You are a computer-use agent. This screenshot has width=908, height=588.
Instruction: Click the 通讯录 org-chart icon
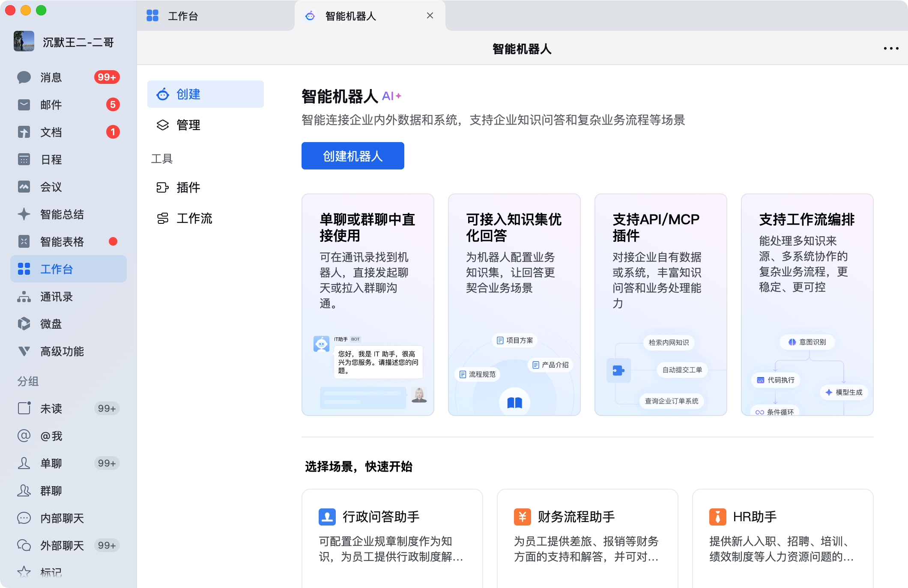[x=24, y=297]
